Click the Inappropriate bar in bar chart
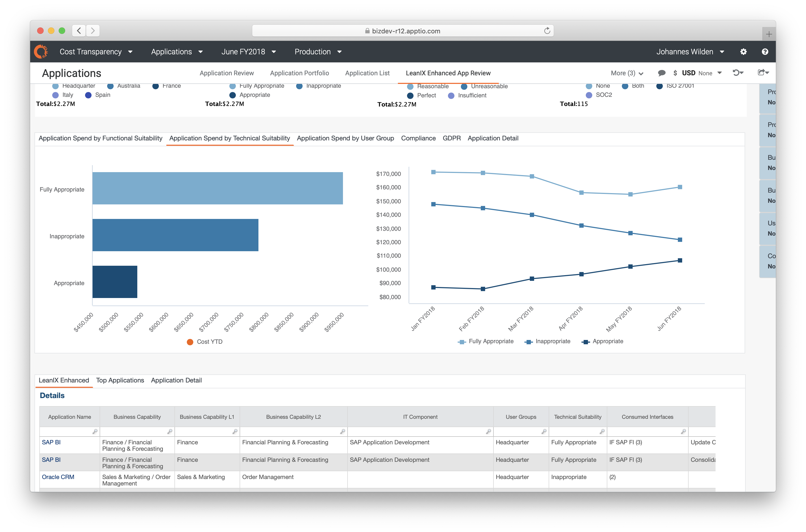The height and width of the screenshot is (532, 806). 175,235
